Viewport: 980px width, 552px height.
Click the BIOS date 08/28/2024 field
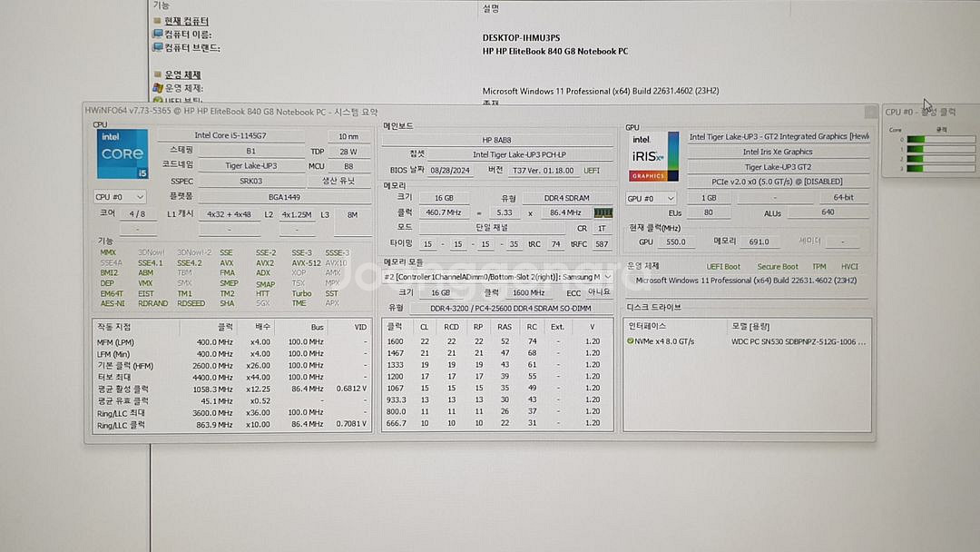click(450, 170)
